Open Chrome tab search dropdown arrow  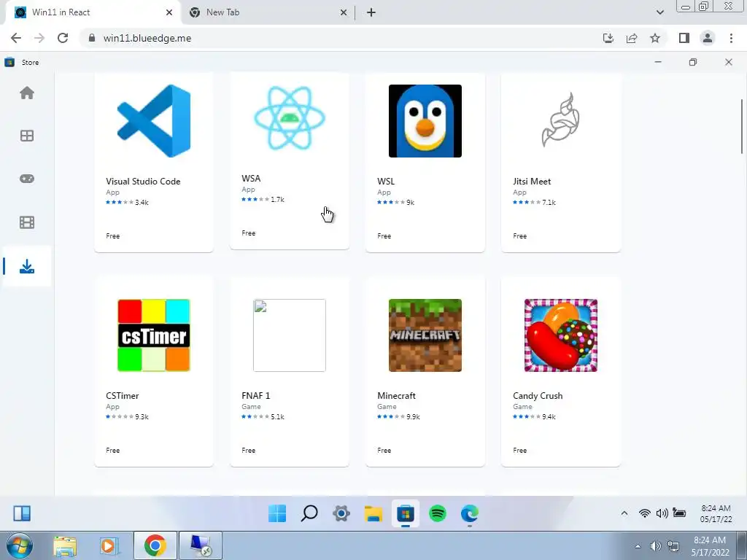coord(659,13)
